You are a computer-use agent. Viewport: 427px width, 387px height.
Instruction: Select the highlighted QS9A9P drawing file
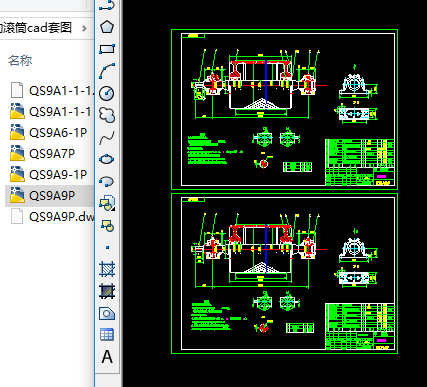(x=49, y=195)
